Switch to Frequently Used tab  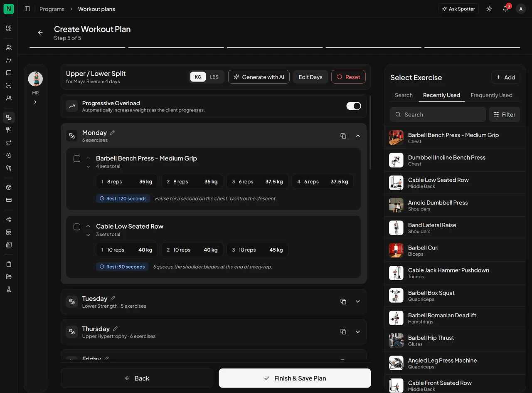[491, 95]
